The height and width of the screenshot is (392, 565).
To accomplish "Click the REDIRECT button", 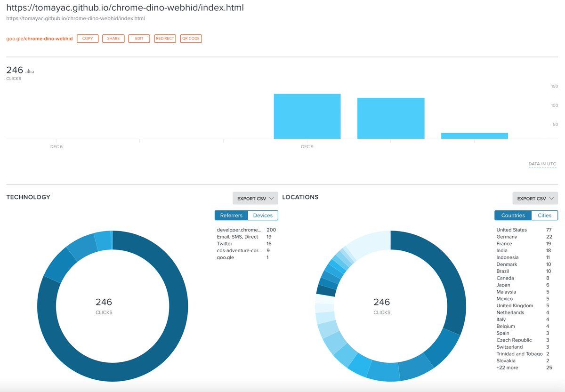I will pos(165,39).
